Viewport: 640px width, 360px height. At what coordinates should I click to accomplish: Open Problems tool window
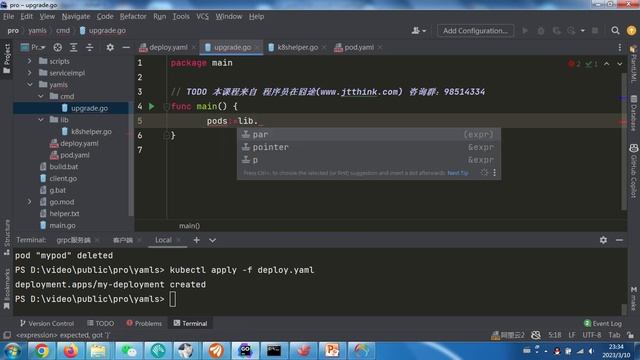coord(144,323)
